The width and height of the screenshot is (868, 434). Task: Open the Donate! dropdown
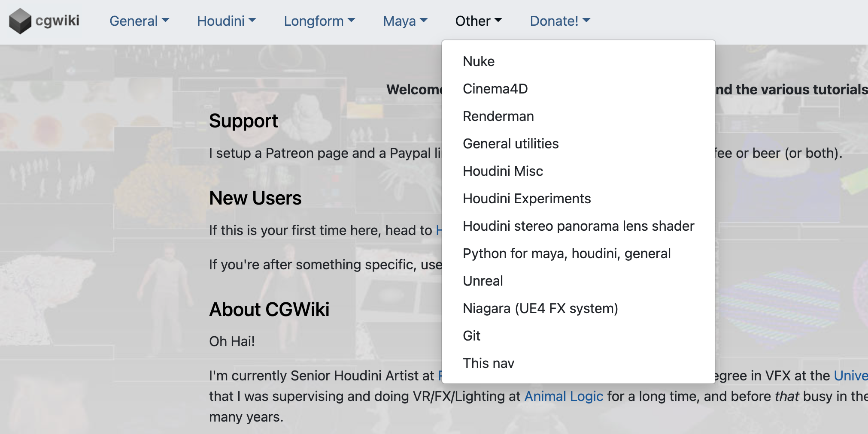[x=560, y=21]
